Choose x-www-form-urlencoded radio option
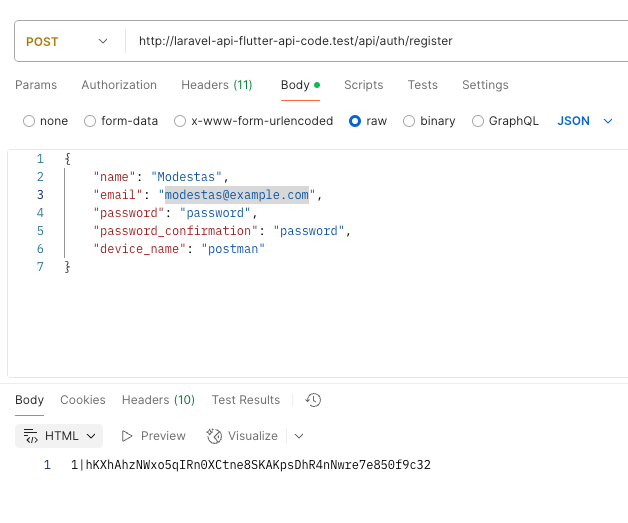 tap(180, 121)
